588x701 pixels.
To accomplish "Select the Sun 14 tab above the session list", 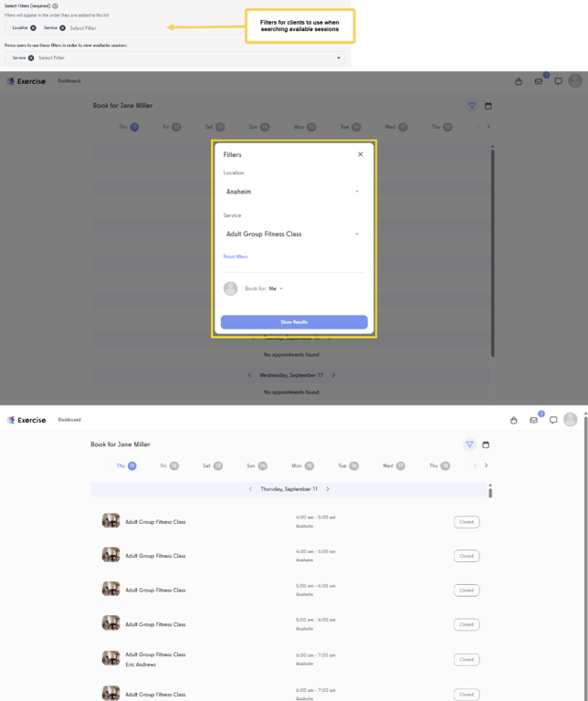I will [x=257, y=466].
